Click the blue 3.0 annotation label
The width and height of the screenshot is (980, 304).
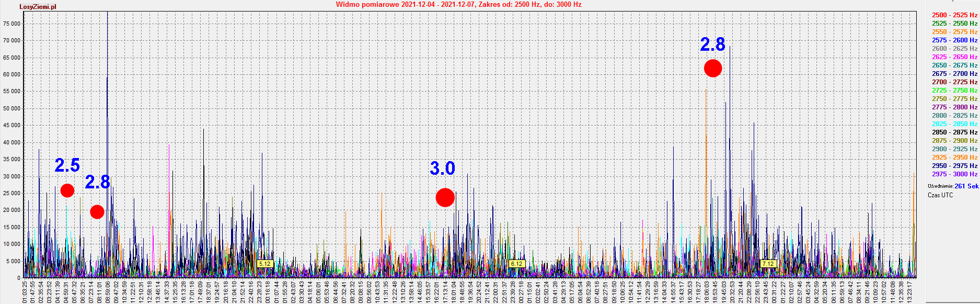[442, 168]
